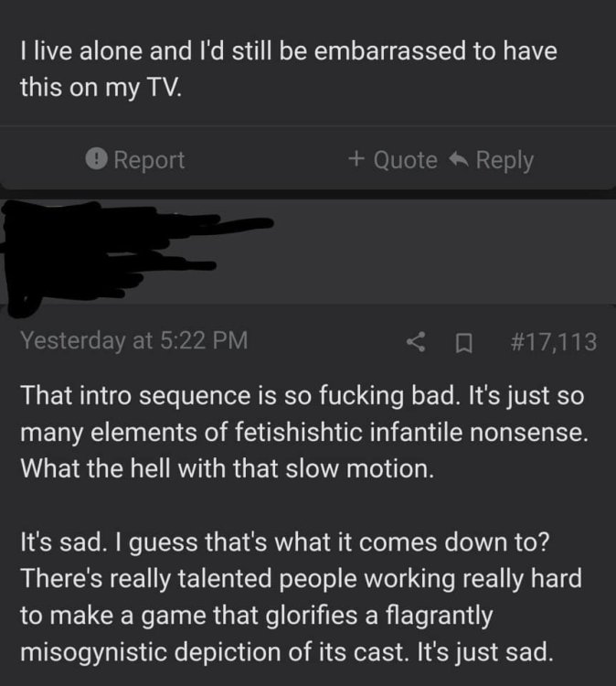Click the Reply arrow icon
The height and width of the screenshot is (686, 616).
coord(458,160)
